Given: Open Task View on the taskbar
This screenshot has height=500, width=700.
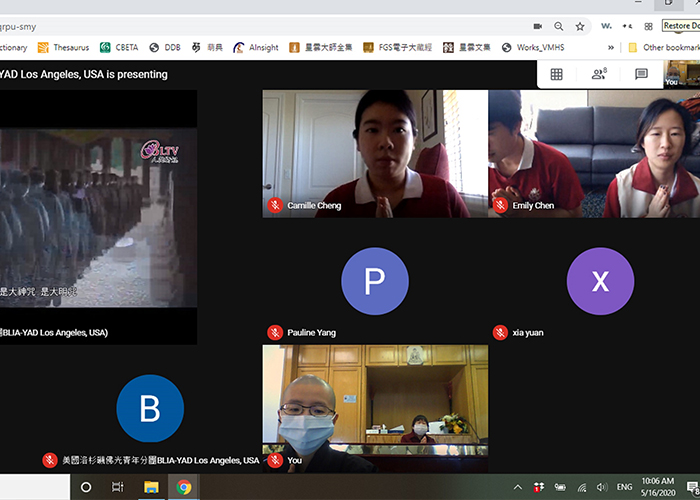Looking at the screenshot, I should pyautogui.click(x=118, y=487).
